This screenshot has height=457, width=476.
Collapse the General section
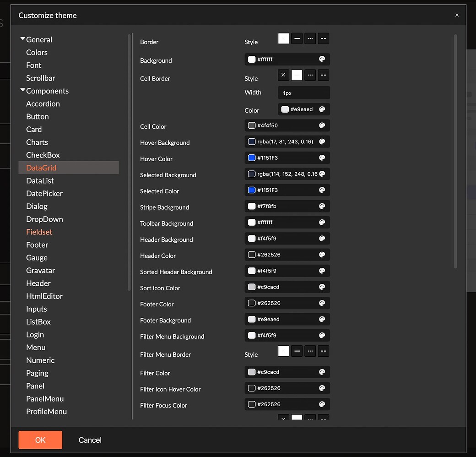[22, 38]
